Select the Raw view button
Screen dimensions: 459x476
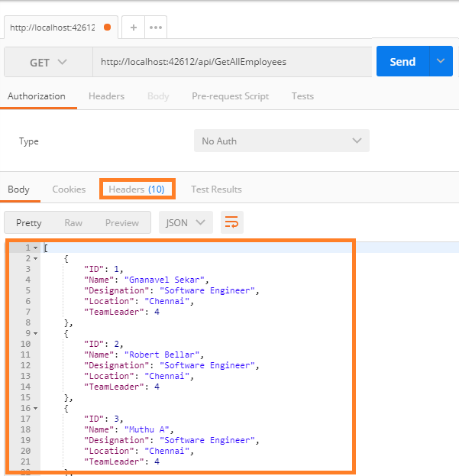(x=73, y=222)
